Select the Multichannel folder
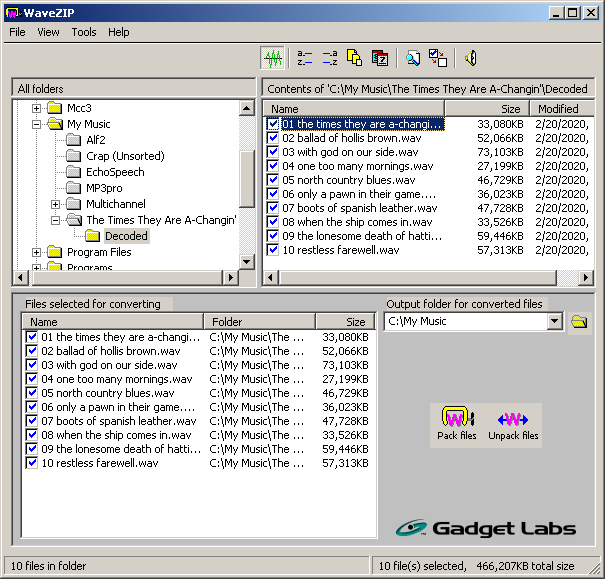This screenshot has height=579, width=605. pyautogui.click(x=116, y=204)
